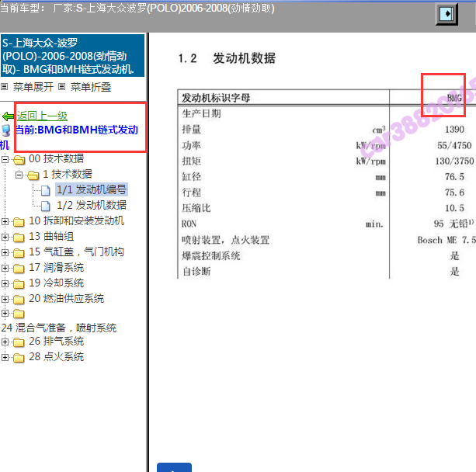Click the computer icon beside 当前:BMG和BMH
Viewport: 476px width, 472px height.
coord(5,130)
